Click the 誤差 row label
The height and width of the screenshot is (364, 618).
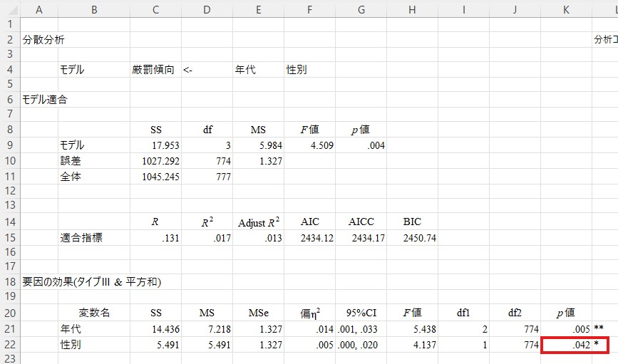(71, 161)
